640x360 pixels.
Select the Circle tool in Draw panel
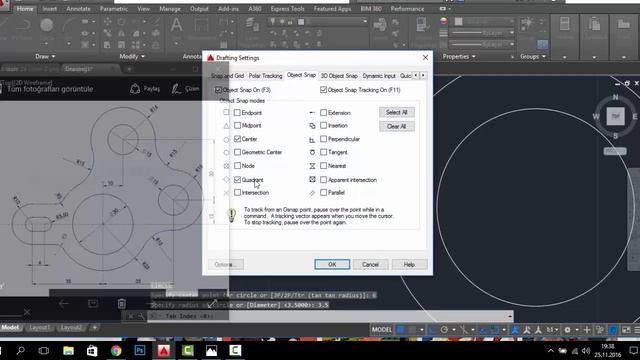tap(47, 25)
